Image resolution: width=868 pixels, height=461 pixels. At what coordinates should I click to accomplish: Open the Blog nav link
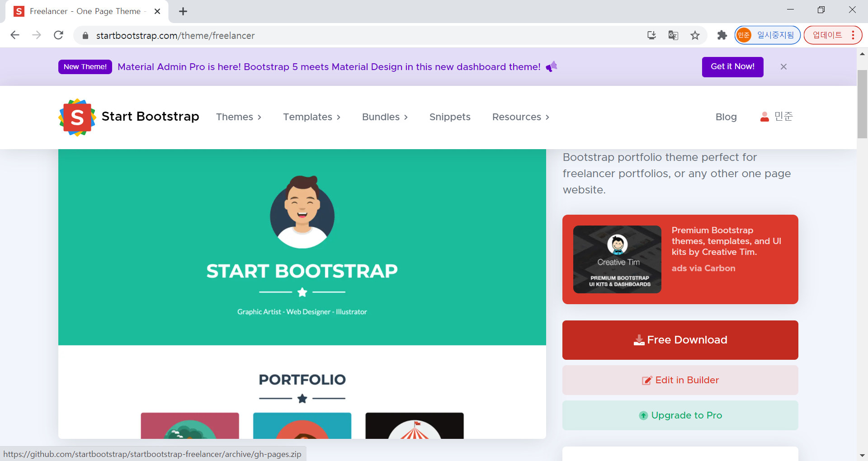pos(726,117)
